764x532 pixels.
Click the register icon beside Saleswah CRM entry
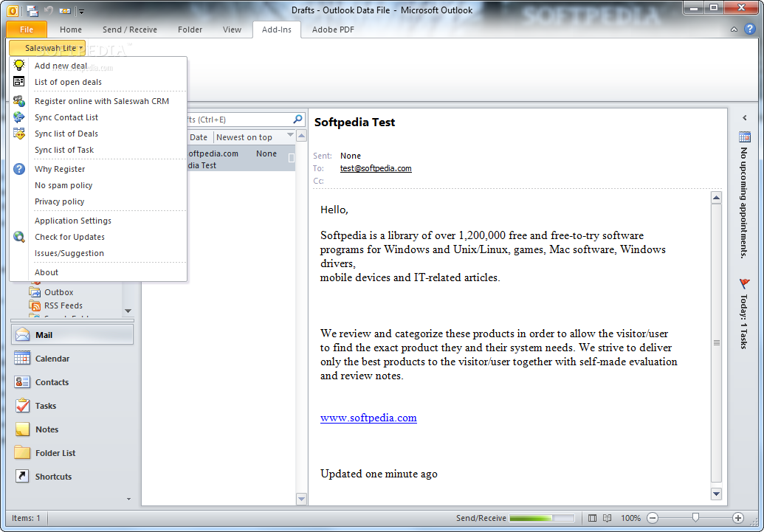click(19, 101)
